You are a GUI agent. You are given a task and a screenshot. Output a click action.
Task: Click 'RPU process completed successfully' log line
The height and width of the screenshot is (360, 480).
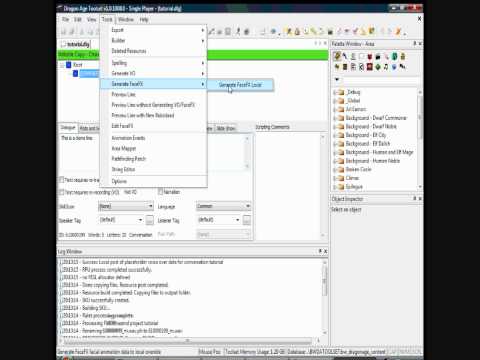click(x=117, y=270)
